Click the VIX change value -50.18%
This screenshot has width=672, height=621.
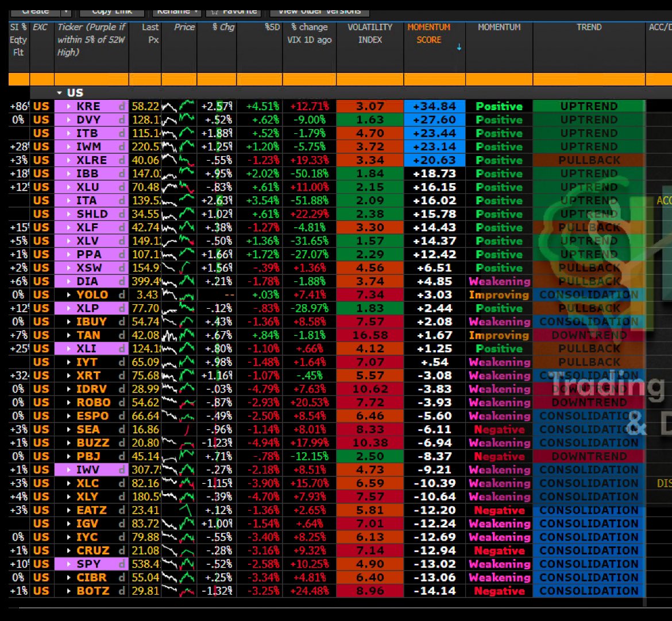tap(310, 173)
